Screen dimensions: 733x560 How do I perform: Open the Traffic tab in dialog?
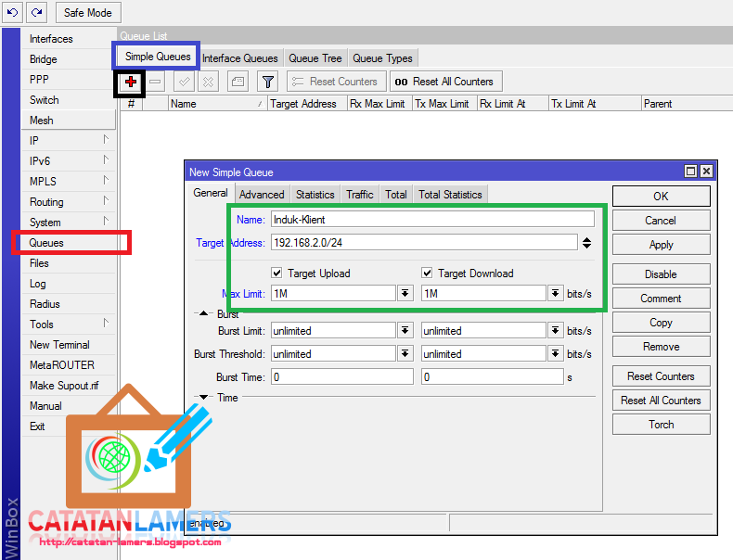[x=359, y=195]
